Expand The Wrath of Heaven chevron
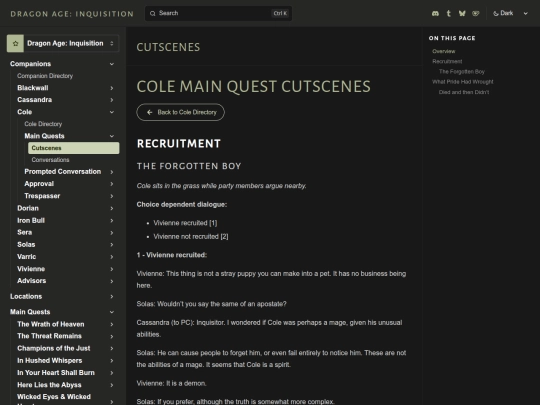The image size is (540, 405). pos(112,324)
